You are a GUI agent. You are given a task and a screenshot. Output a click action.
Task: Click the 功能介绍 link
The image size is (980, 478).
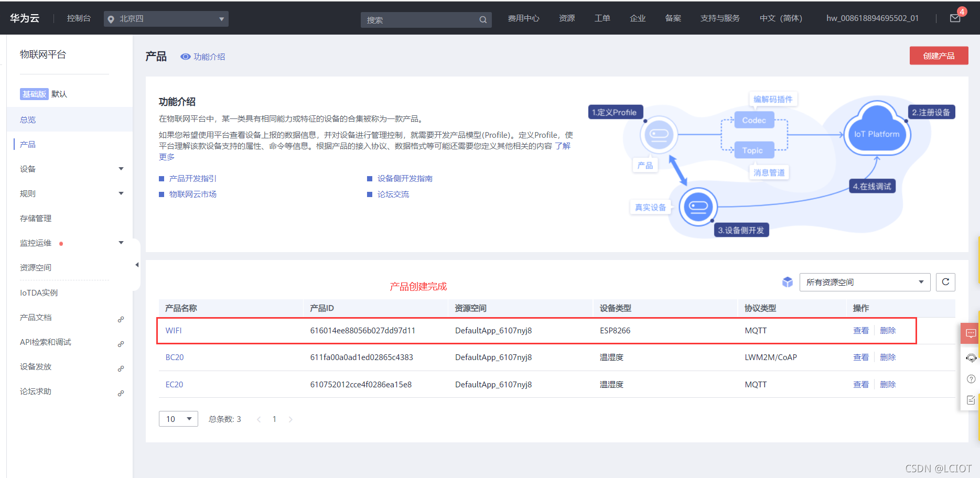[209, 57]
